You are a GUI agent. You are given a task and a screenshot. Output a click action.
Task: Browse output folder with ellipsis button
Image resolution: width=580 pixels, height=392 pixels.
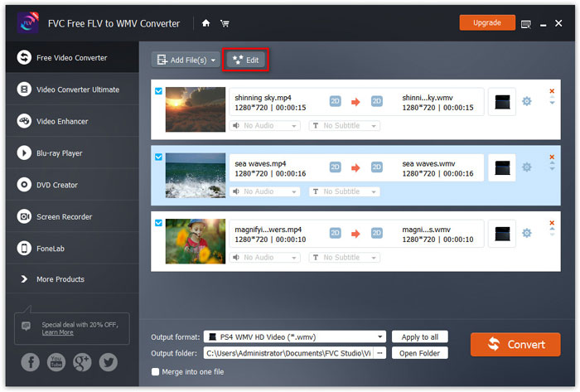[x=379, y=353]
